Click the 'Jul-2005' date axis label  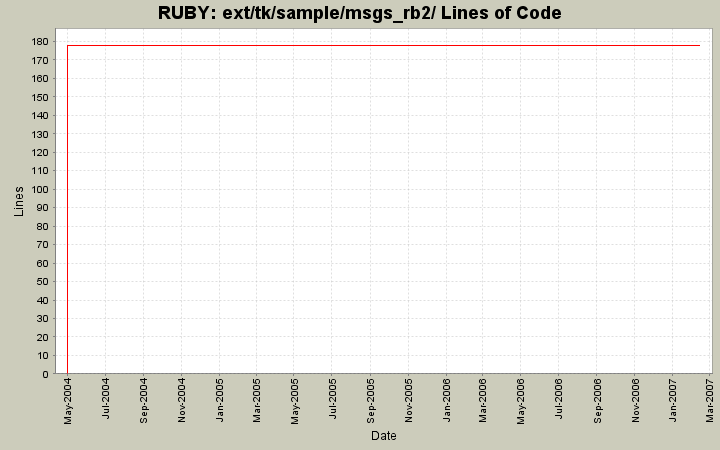[x=332, y=398]
